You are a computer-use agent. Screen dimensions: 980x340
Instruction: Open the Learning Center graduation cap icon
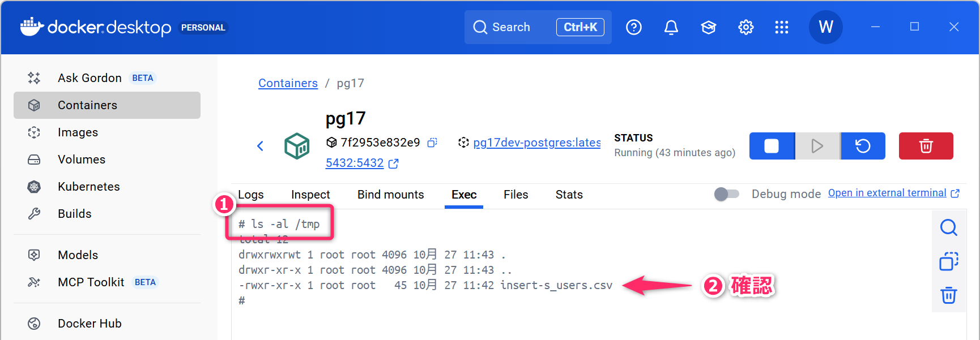(x=708, y=27)
